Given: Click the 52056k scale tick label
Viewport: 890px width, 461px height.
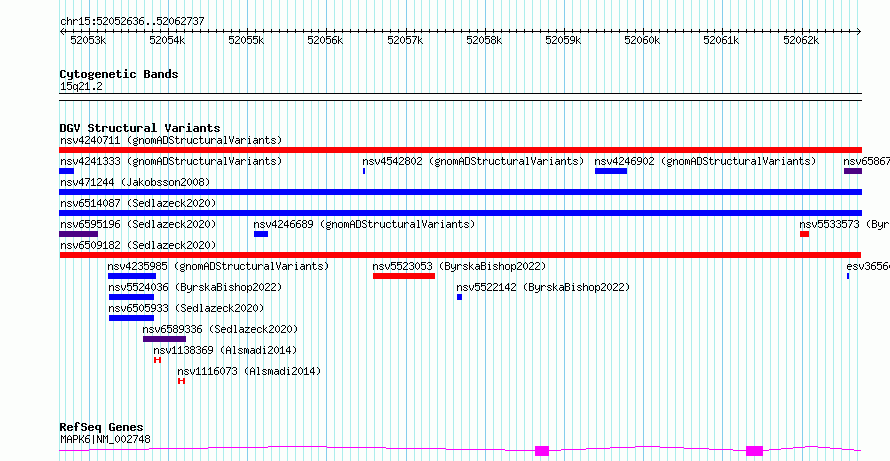Looking at the screenshot, I should pos(325,40).
